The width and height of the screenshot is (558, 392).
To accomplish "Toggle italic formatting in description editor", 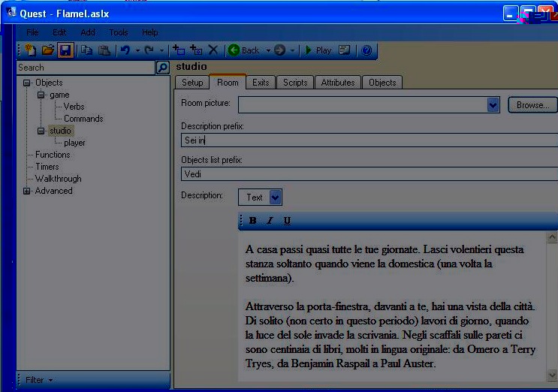I will click(270, 221).
